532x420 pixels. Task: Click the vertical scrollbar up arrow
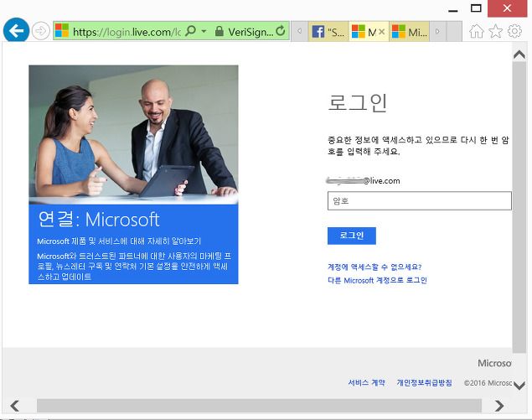pyautogui.click(x=519, y=54)
